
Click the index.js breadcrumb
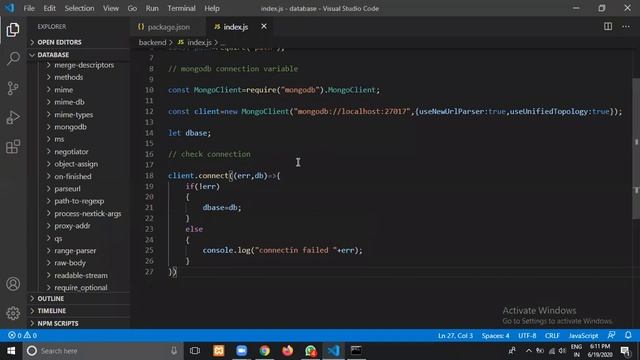point(199,42)
